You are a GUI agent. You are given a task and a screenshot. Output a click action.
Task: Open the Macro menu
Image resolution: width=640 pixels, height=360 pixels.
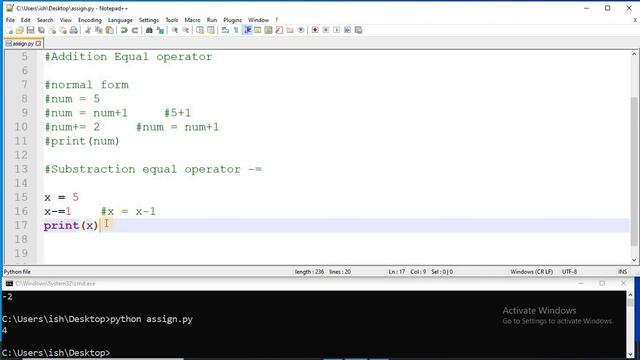pos(192,20)
